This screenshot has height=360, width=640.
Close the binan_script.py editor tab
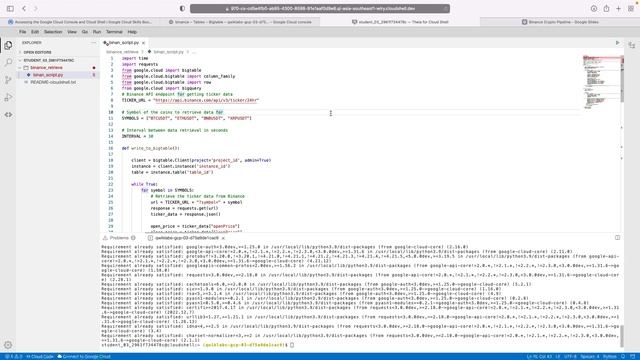click(x=143, y=43)
